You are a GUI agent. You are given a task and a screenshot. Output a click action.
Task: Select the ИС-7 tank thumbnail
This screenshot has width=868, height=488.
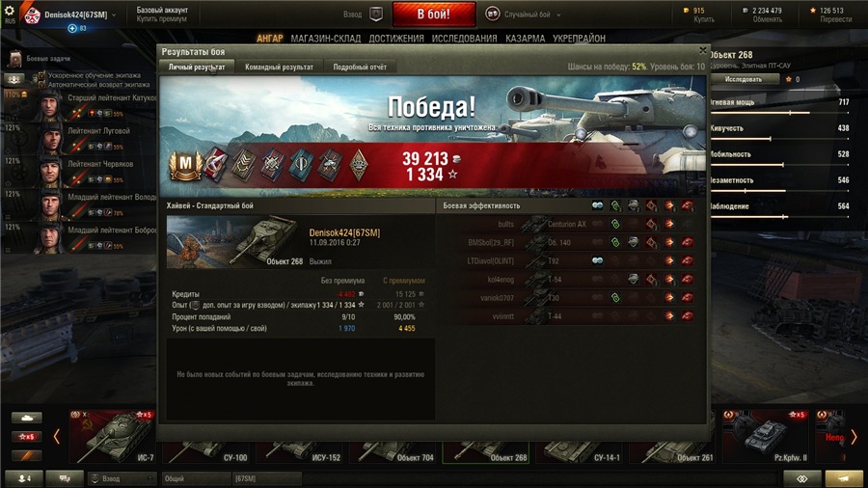[113, 437]
